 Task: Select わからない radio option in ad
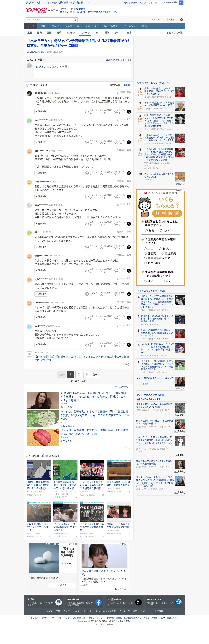click(x=145, y=263)
